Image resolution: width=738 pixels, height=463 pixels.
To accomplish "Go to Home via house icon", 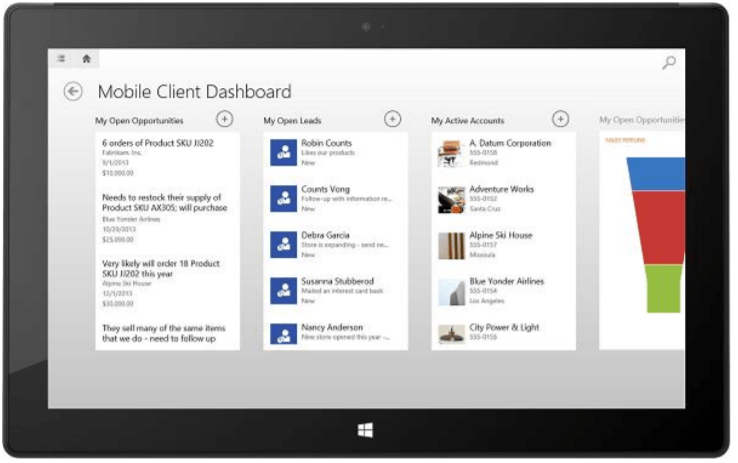I will [86, 59].
